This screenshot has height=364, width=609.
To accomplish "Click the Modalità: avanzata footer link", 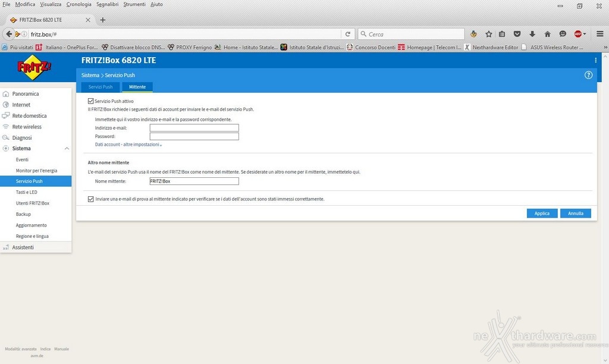I will (21, 349).
